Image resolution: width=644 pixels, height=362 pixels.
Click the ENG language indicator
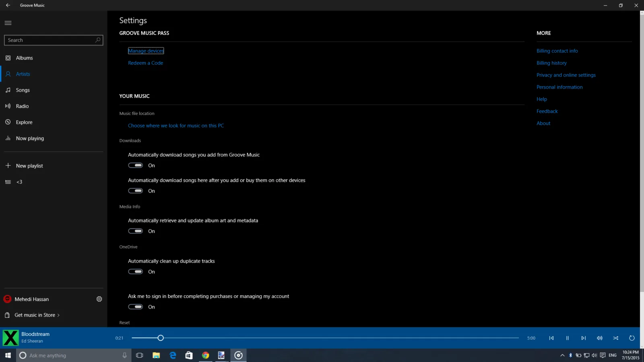point(613,355)
